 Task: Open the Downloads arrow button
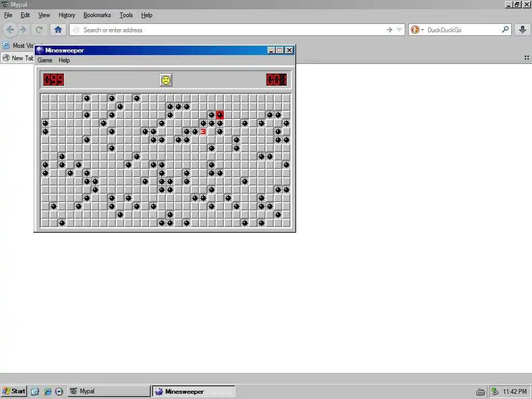[523, 30]
